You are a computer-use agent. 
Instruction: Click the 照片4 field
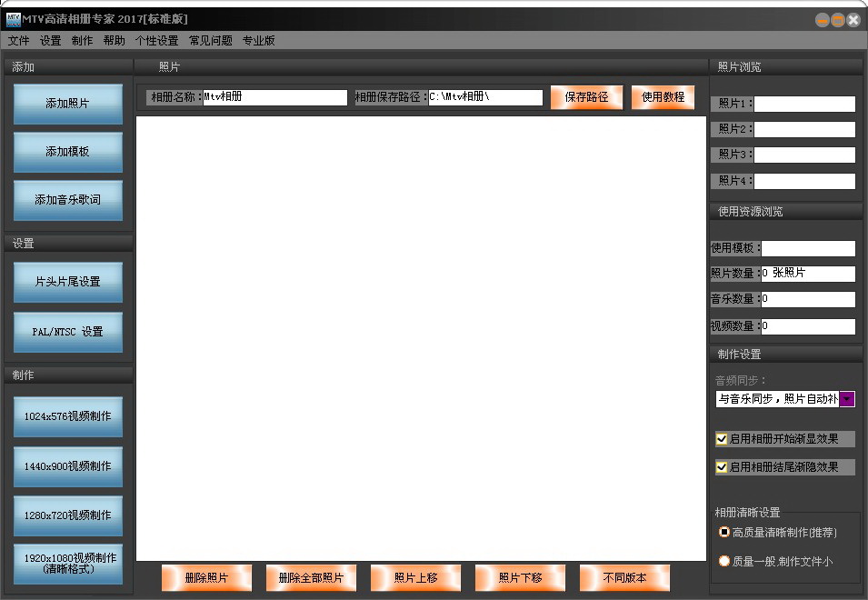click(804, 181)
